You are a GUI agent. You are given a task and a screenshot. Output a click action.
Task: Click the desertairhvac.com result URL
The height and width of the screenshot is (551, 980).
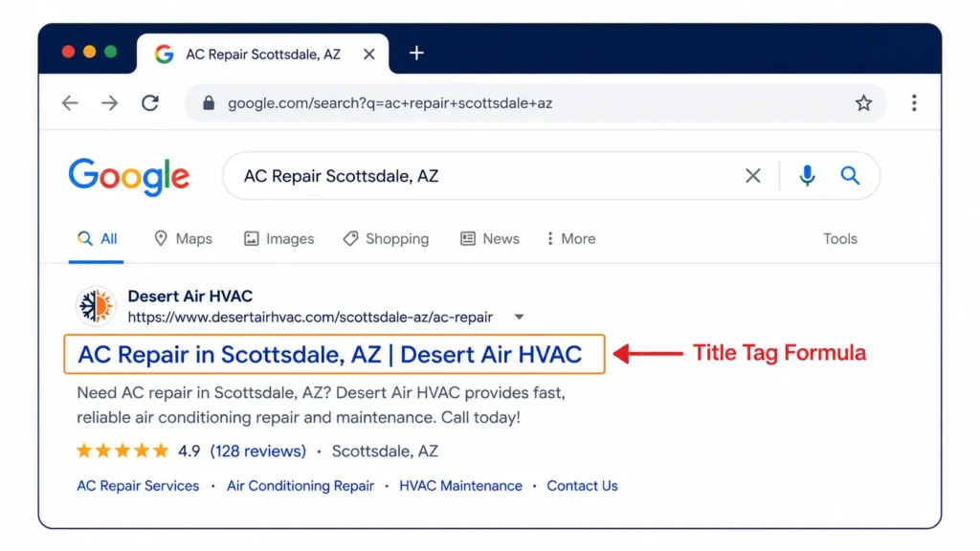[x=310, y=318]
